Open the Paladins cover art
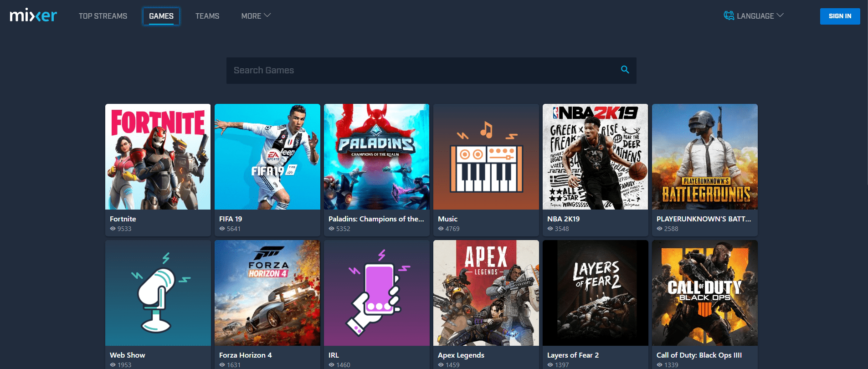Screen dimensions: 868x369 click(377, 157)
